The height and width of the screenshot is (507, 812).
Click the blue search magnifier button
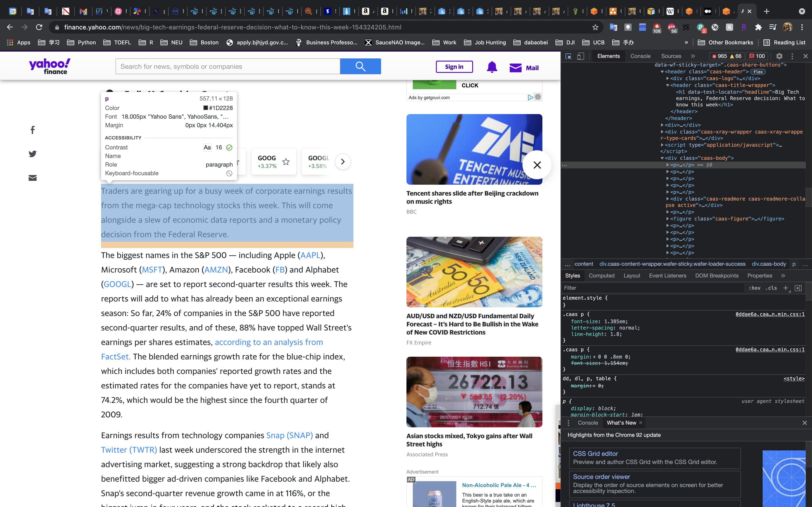point(360,66)
